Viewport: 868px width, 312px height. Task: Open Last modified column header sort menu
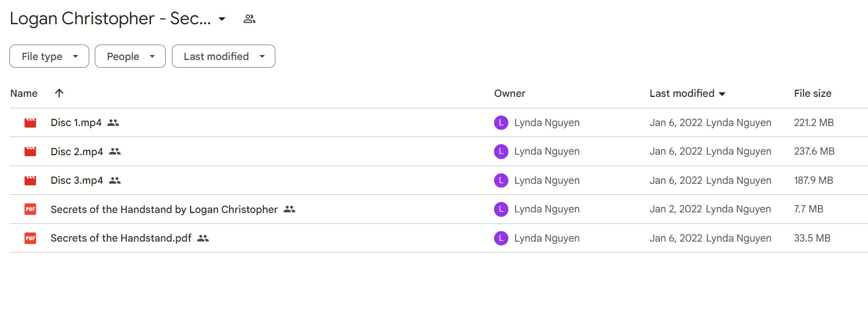point(687,94)
